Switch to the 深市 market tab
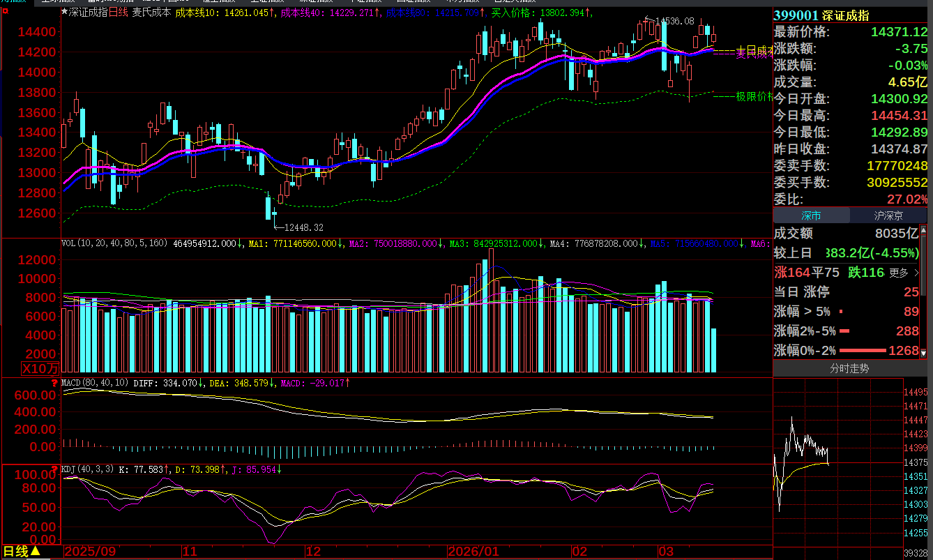This screenshot has width=933, height=560. click(x=811, y=215)
